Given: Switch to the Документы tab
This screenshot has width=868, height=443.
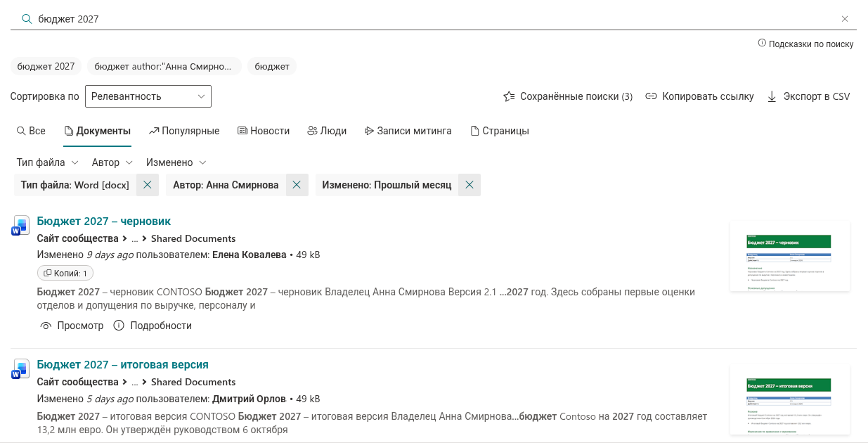Looking at the screenshot, I should coord(97,131).
